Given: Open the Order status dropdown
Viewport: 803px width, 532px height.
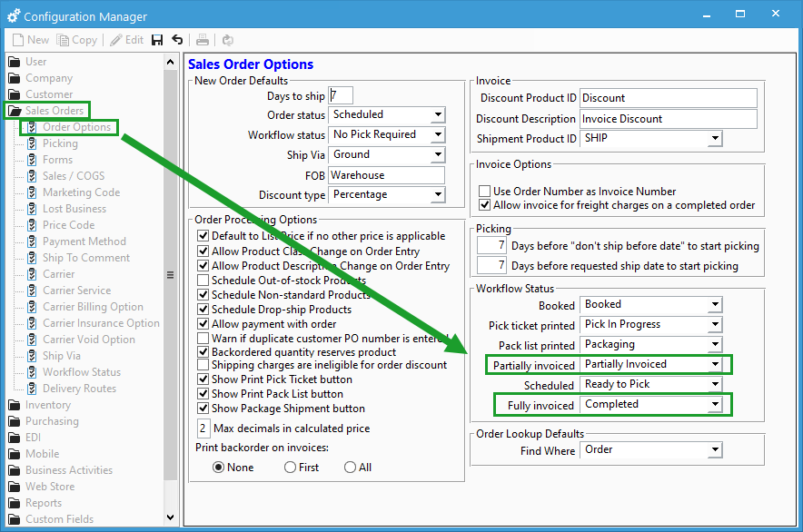Looking at the screenshot, I should (438, 114).
